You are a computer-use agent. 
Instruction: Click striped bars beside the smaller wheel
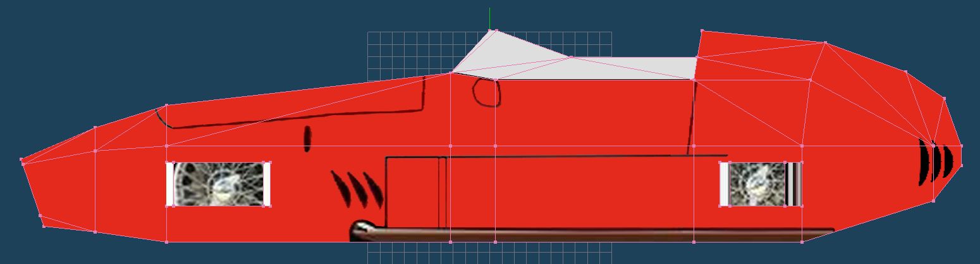pos(794,184)
